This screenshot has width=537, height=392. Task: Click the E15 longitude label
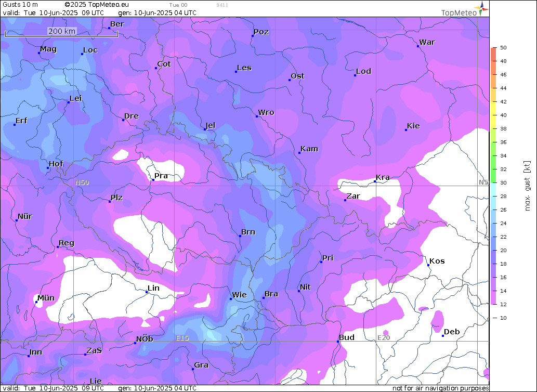coord(182,338)
